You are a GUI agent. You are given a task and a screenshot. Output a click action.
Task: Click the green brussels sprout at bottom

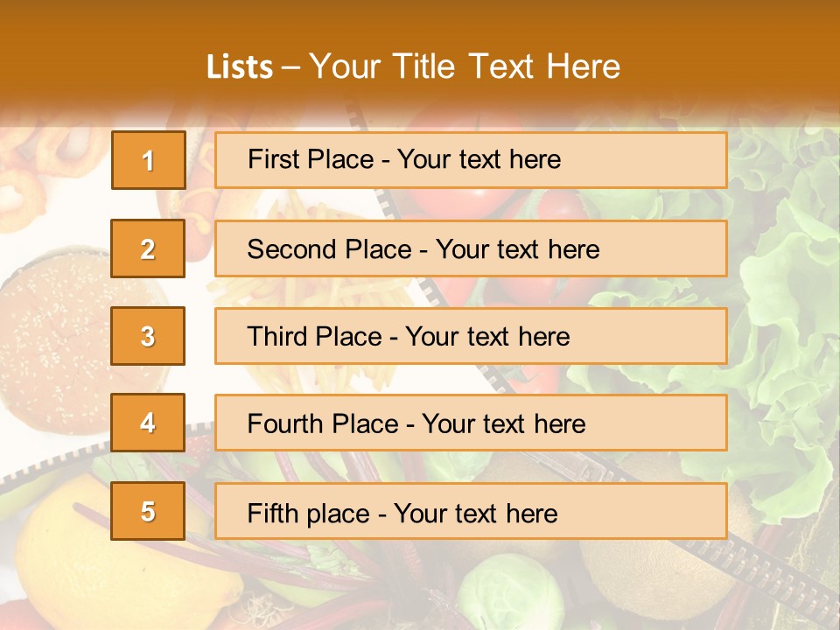pos(507,595)
